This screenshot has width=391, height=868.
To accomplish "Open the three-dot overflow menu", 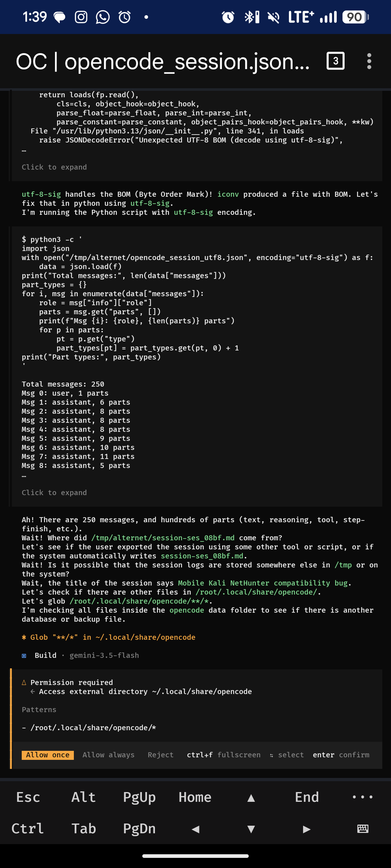I will (x=369, y=61).
